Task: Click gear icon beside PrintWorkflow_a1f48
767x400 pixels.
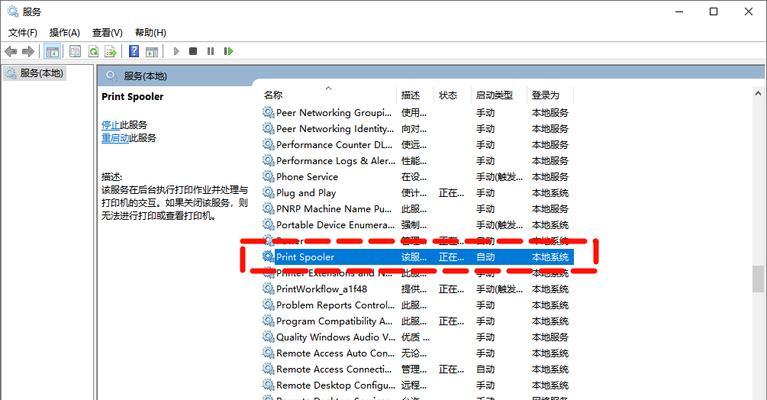Action: [x=268, y=289]
